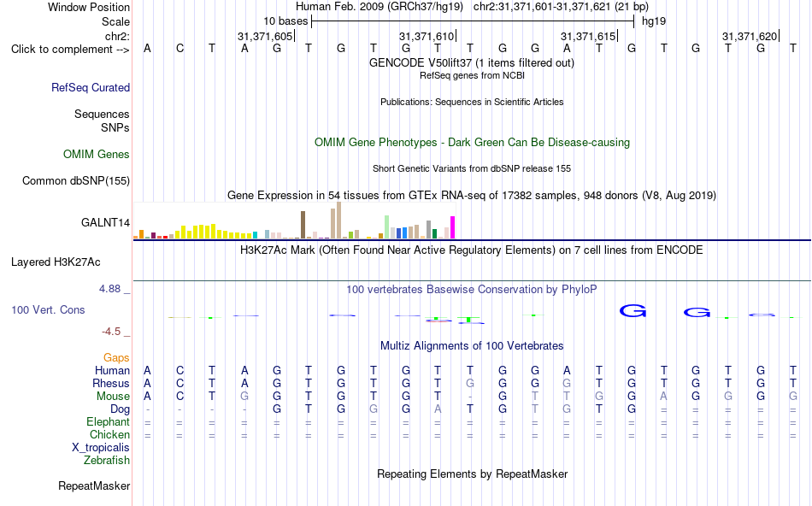The height and width of the screenshot is (506, 812).
Task: Click the '10 bases' scale bar label
Action: click(285, 21)
